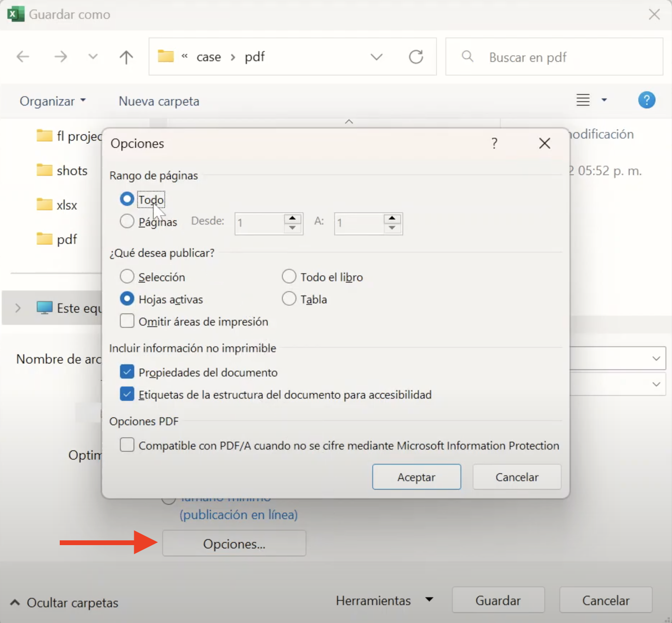Click the up stepper on the Desde field

[292, 218]
